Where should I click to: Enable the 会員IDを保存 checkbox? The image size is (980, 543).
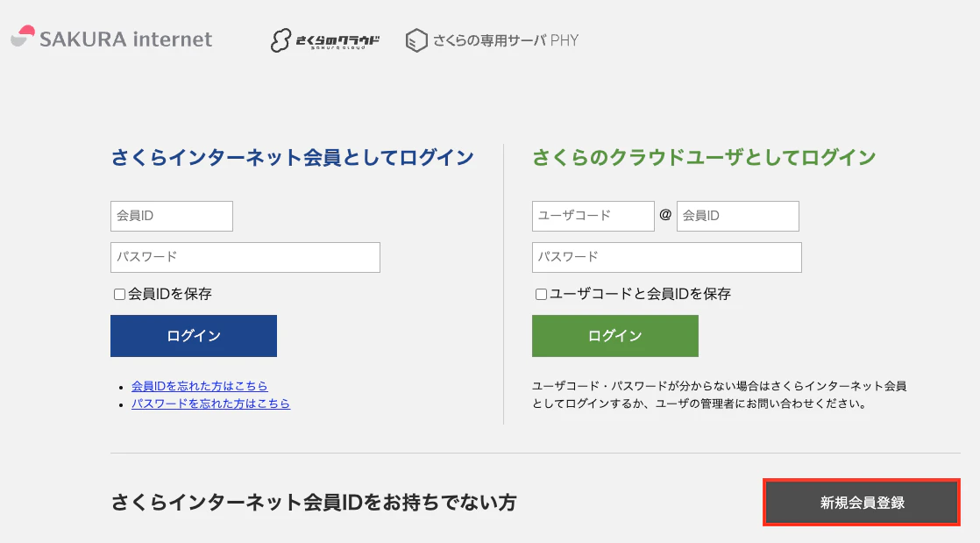pyautogui.click(x=119, y=294)
